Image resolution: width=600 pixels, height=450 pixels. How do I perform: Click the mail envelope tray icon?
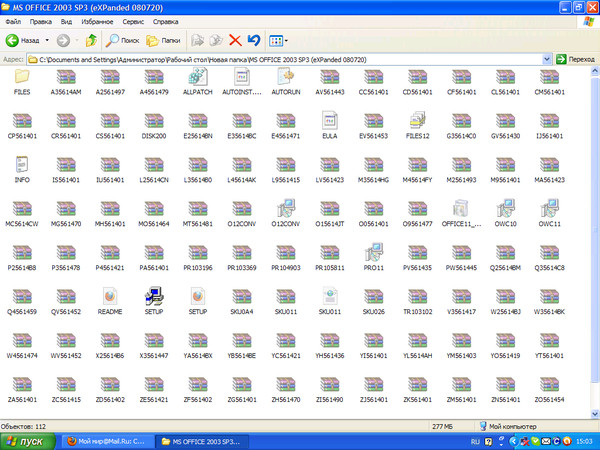(x=545, y=442)
